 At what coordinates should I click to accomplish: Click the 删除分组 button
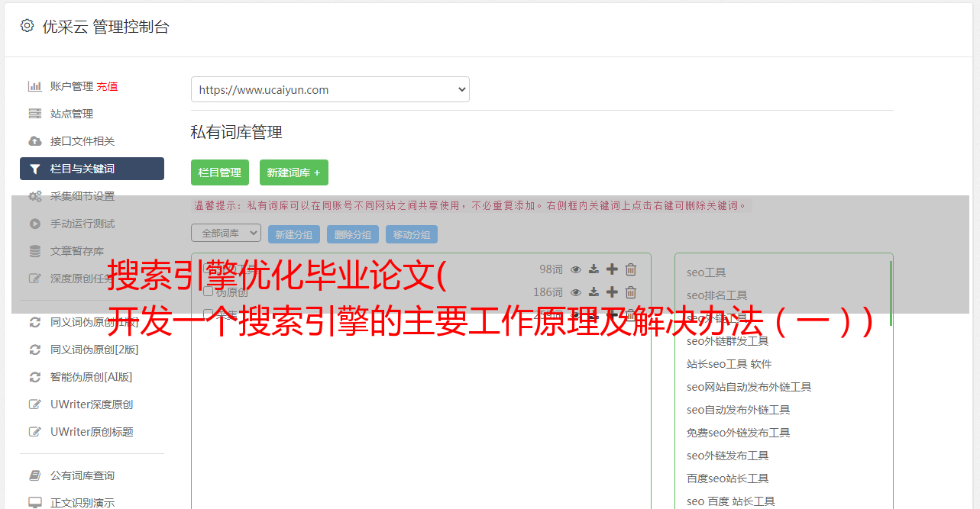pyautogui.click(x=353, y=234)
